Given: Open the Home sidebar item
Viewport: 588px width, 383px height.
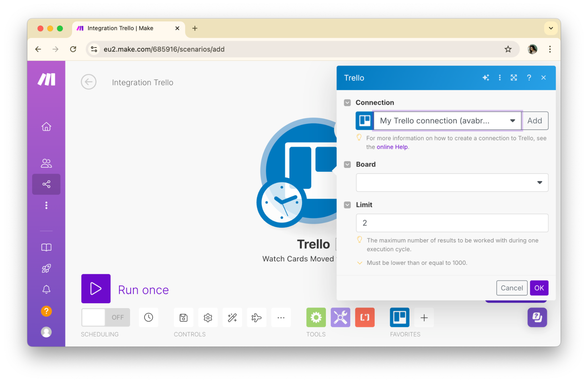Looking at the screenshot, I should (x=46, y=127).
